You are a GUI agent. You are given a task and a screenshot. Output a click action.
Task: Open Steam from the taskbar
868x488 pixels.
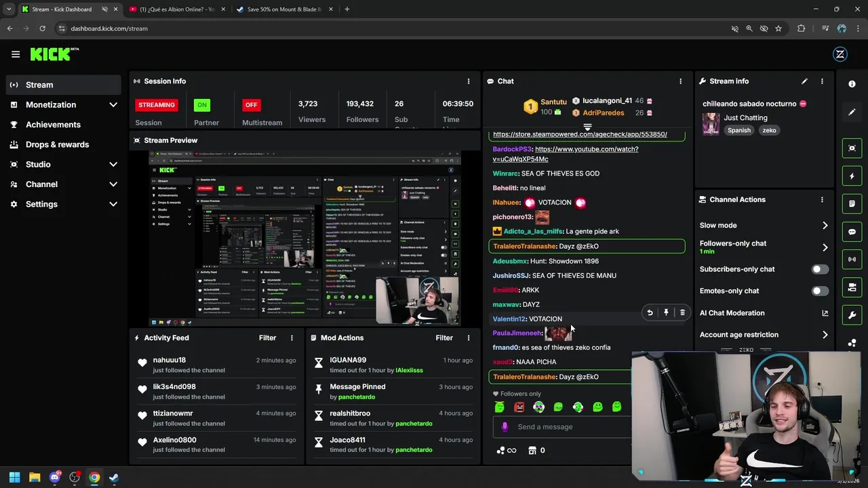[x=114, y=478]
